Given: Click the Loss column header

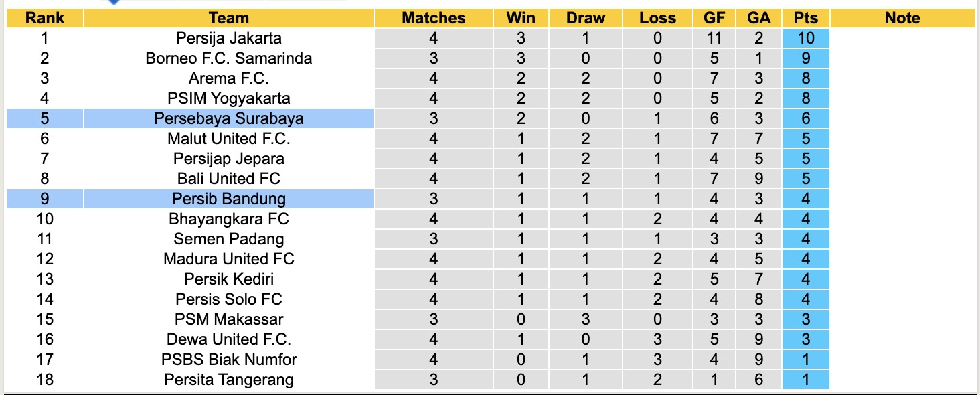Looking at the screenshot, I should click(x=657, y=18).
